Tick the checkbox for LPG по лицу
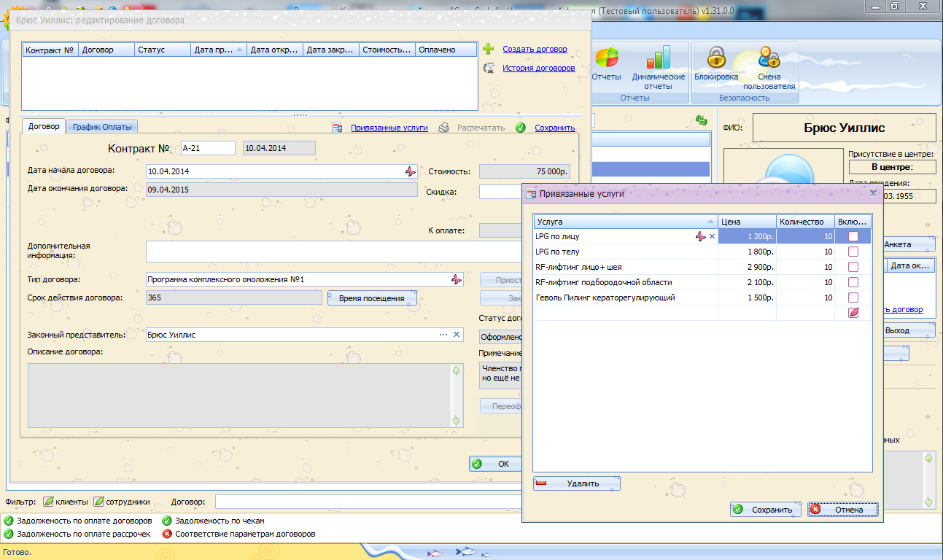943x560 pixels. [853, 236]
